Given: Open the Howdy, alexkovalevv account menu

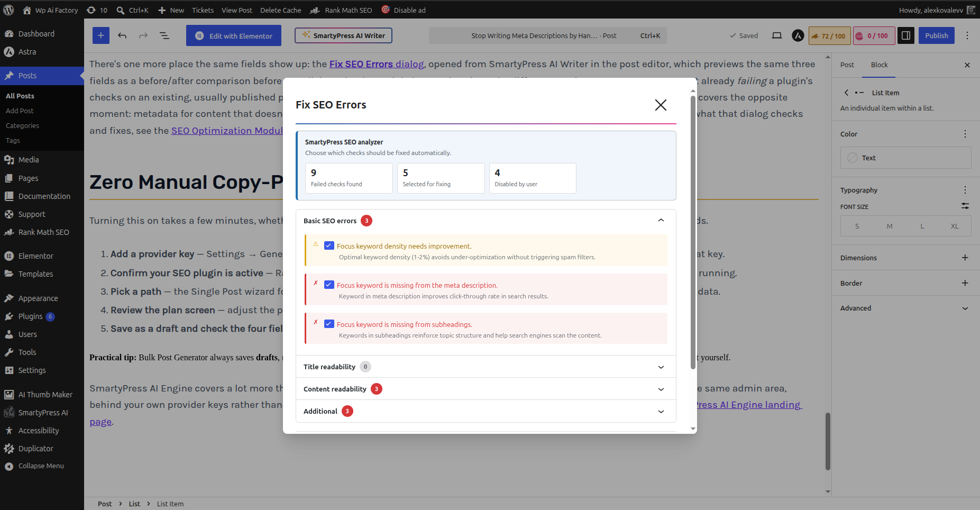Looking at the screenshot, I should click(937, 10).
